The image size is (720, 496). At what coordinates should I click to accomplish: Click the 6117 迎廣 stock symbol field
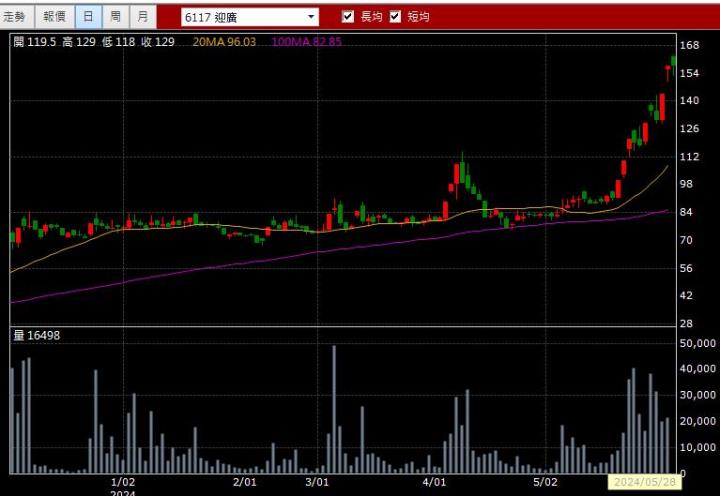tap(242, 17)
